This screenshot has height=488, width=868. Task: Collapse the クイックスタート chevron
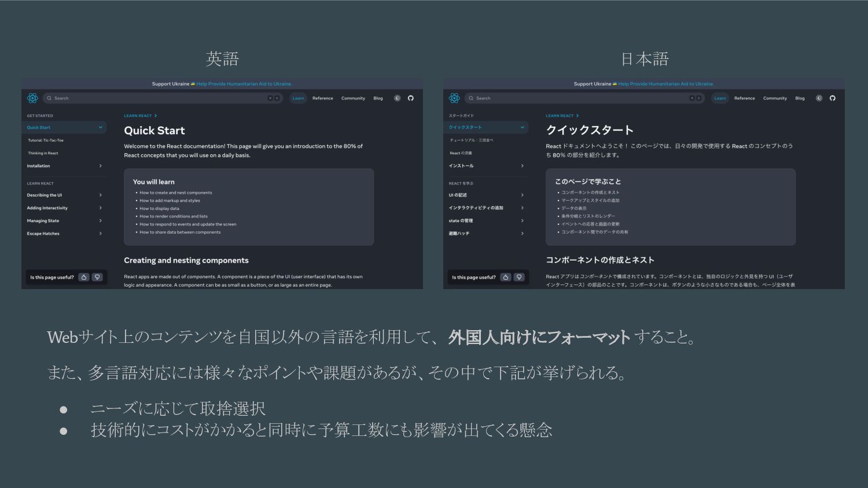(x=522, y=127)
